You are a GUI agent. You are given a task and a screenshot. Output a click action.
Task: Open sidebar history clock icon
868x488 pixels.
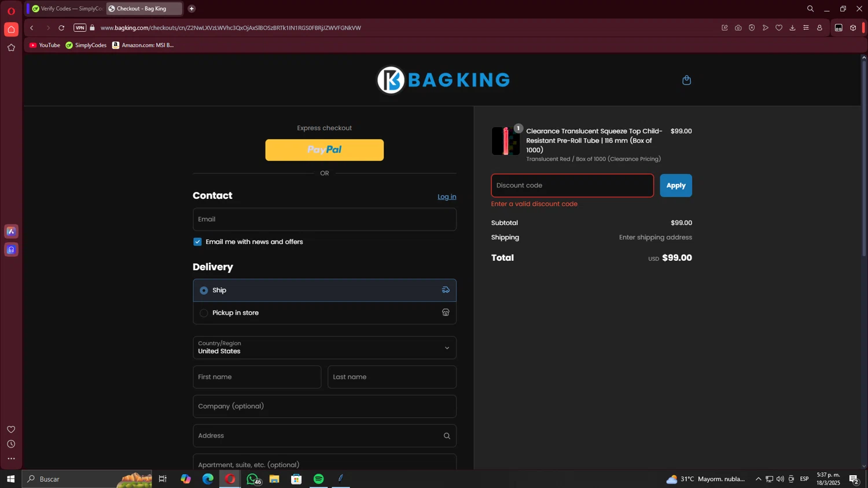[x=11, y=444]
